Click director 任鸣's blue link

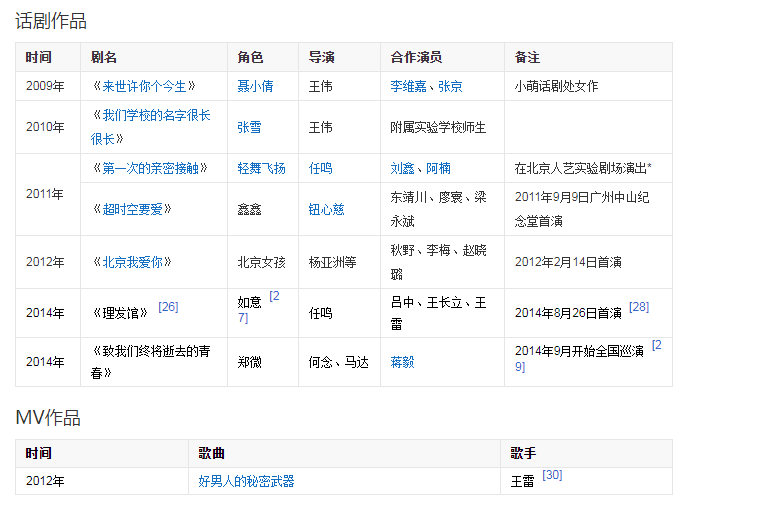[320, 168]
